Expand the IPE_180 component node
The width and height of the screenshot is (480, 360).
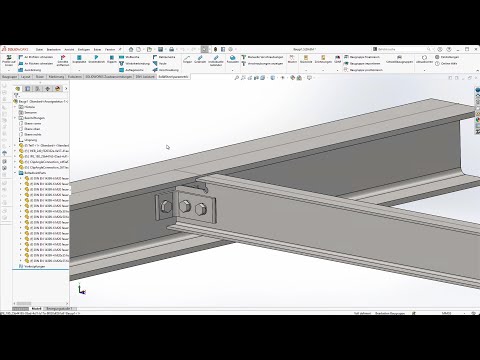pos(15,156)
